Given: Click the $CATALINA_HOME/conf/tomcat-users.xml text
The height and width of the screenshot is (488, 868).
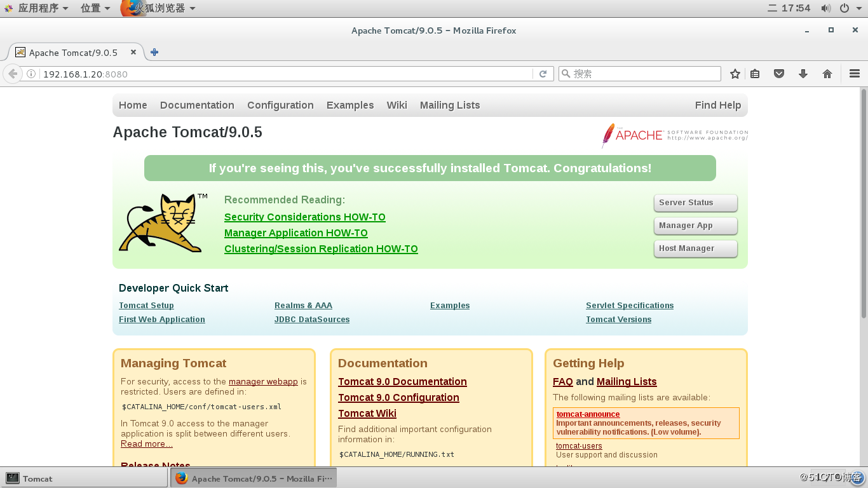Looking at the screenshot, I should (x=201, y=407).
